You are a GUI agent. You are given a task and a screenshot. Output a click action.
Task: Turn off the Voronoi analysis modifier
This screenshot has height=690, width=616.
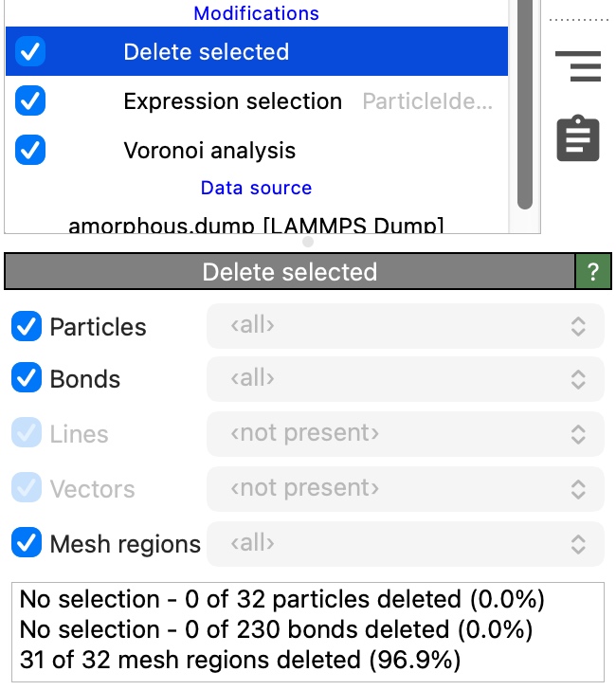[x=31, y=151]
